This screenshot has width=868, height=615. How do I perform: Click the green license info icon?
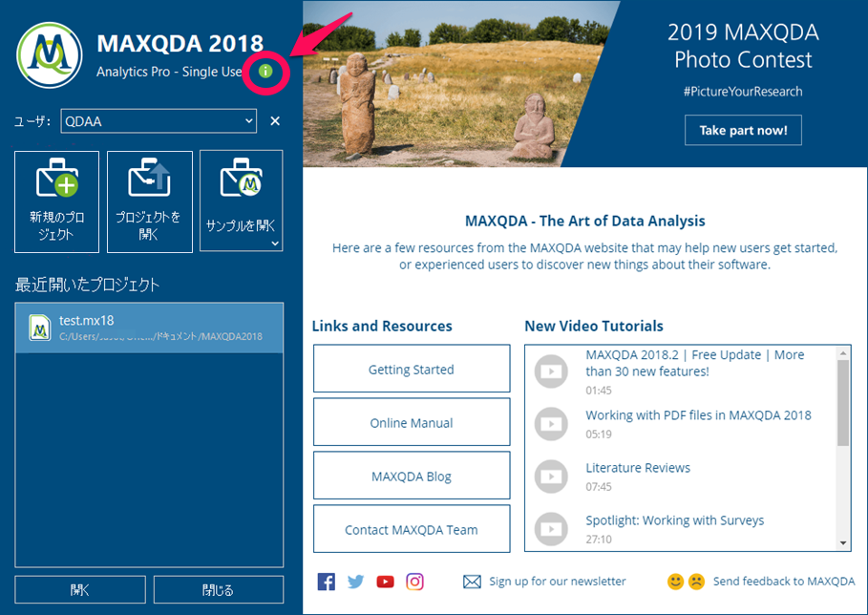click(x=265, y=71)
